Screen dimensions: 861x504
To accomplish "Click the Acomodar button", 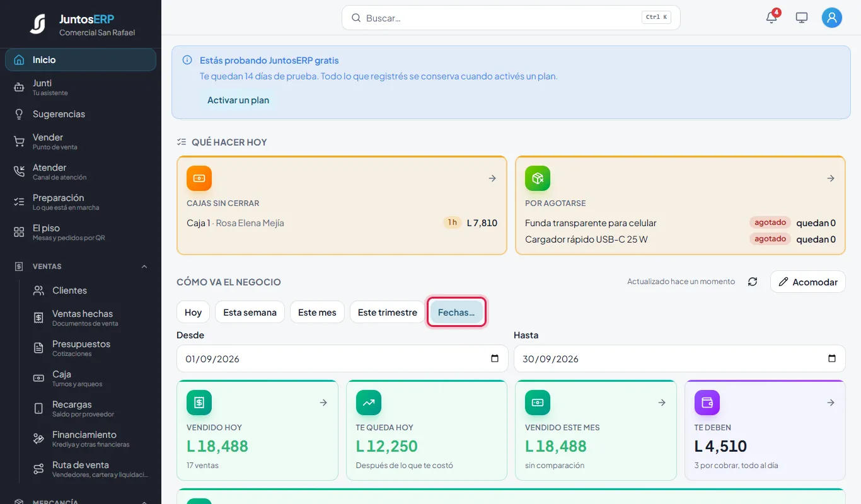I will 808,282.
